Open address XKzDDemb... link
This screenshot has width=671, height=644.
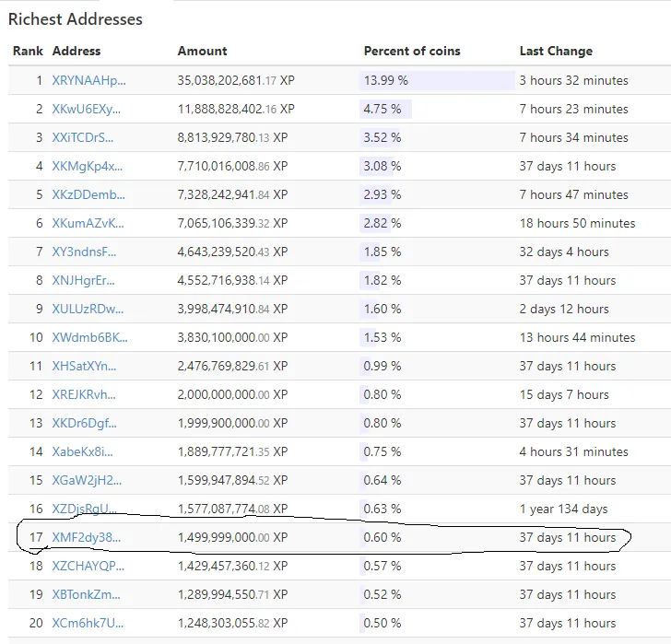coord(88,194)
